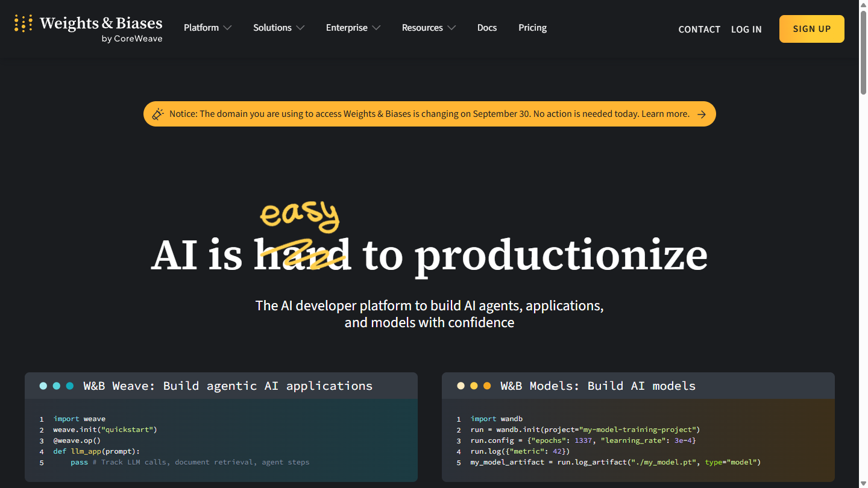868x488 pixels.
Task: Click the 'wandb.init' project code line
Action: (585, 430)
